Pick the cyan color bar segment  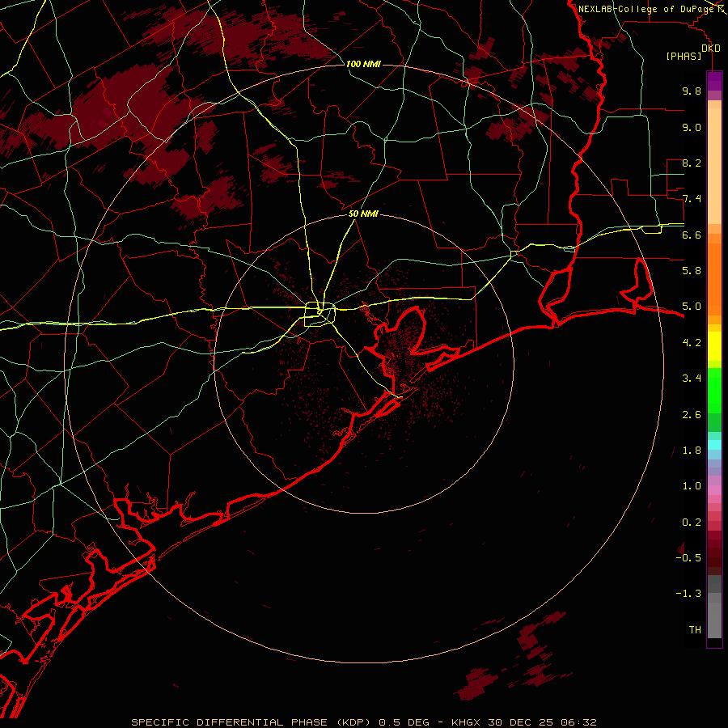click(x=714, y=444)
